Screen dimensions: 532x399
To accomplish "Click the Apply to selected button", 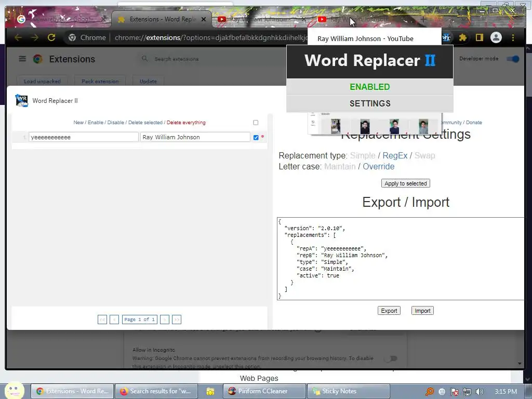I will coord(406,183).
